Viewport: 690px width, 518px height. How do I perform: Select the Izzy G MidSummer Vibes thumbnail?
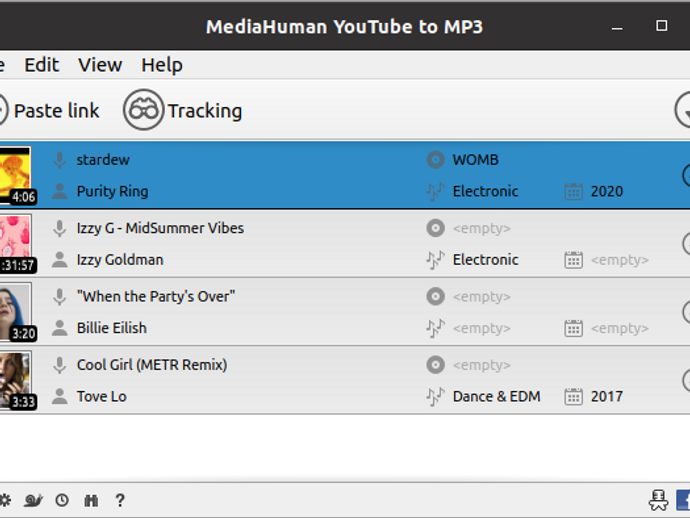[15, 243]
